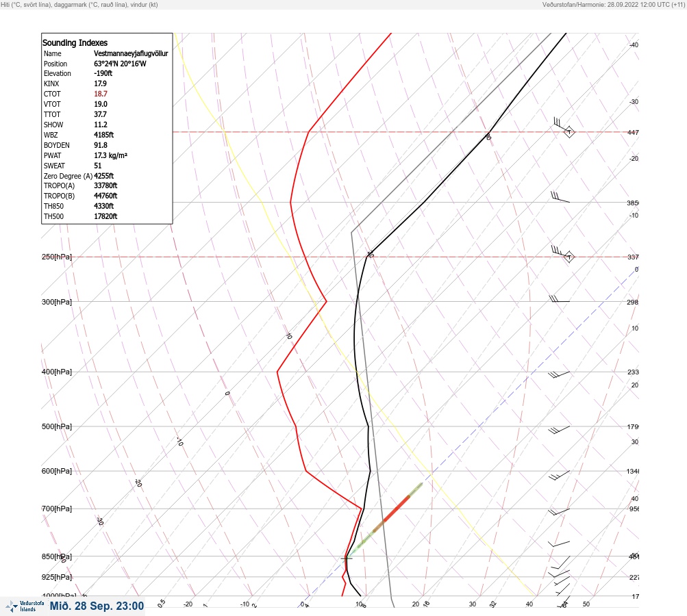Click the SWEAT value 51
This screenshot has width=687, height=616.
pyautogui.click(x=98, y=166)
